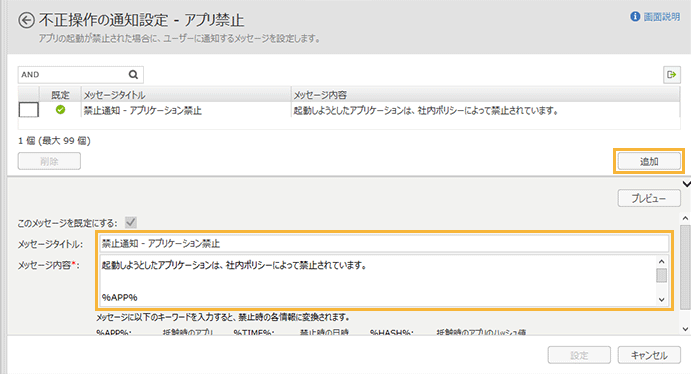
Task: Click the green default check icon
Action: click(60, 110)
